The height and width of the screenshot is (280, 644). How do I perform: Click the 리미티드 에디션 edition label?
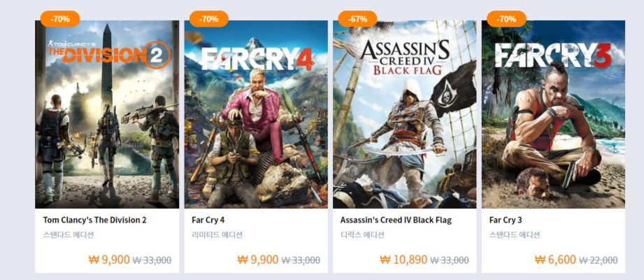[x=217, y=235]
